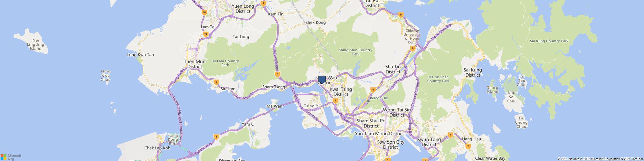The width and height of the screenshot is (644, 161).
Task: Click the Microsoft Bing logo
Action: [11, 157]
